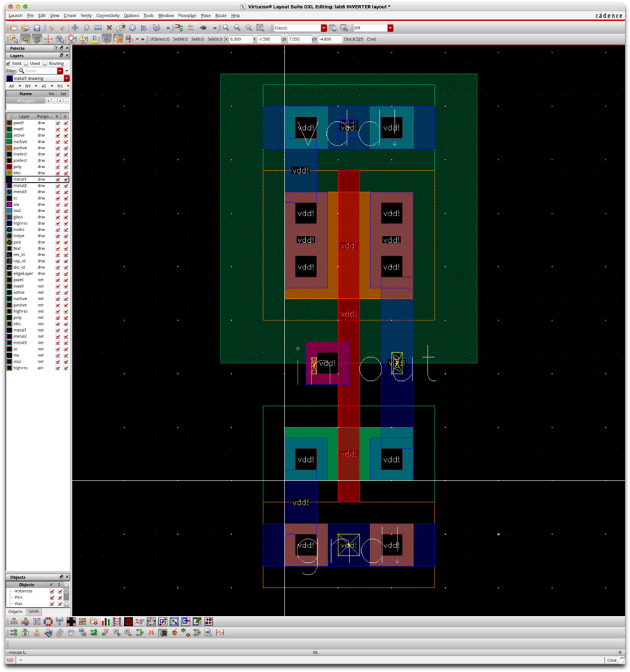Click the red X Delete icon
This screenshot has width=630, height=672.
(109, 28)
